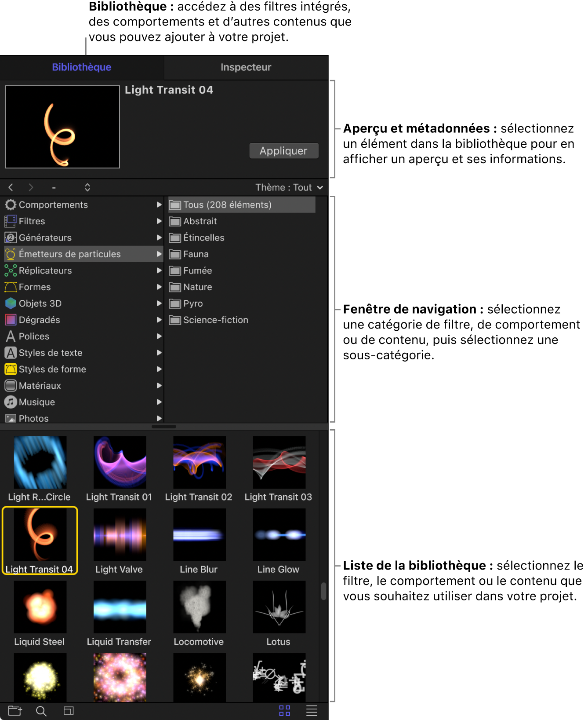Click the forward navigation arrow
The width and height of the screenshot is (588, 720).
pyautogui.click(x=31, y=187)
